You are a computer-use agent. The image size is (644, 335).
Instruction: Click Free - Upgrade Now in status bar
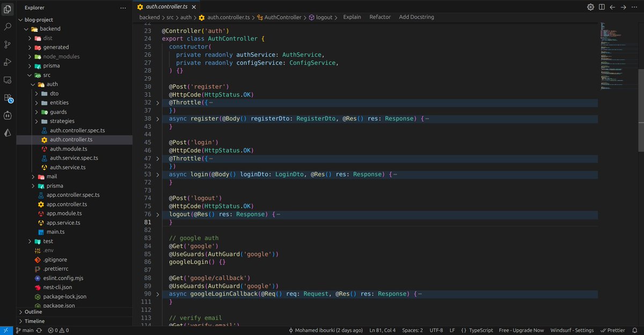click(521, 330)
